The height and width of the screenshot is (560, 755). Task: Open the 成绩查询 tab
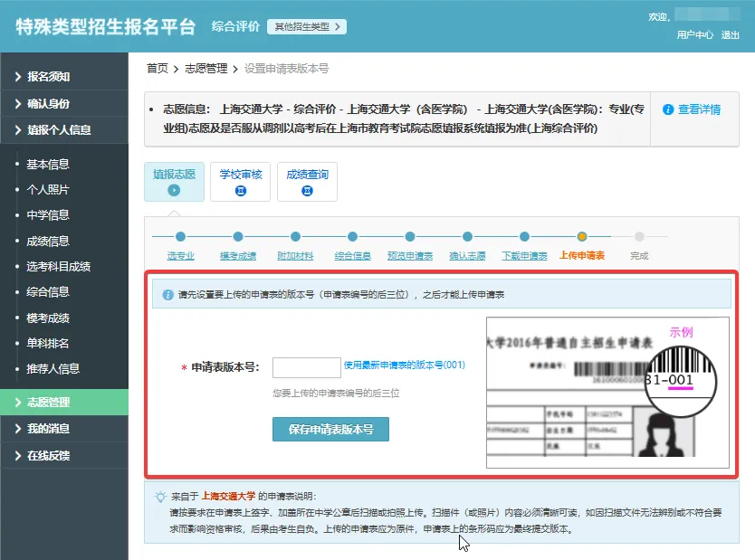click(x=308, y=181)
